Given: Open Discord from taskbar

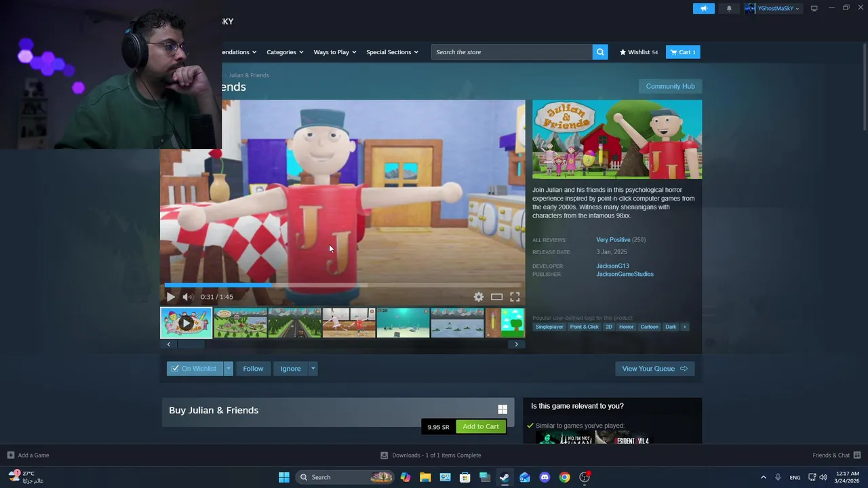Looking at the screenshot, I should [x=545, y=477].
